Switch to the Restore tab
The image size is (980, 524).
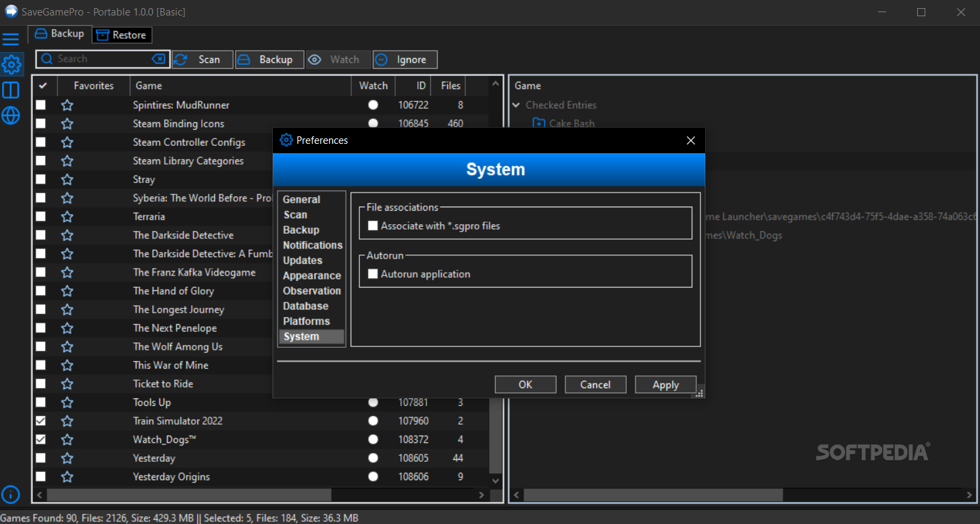pos(122,35)
